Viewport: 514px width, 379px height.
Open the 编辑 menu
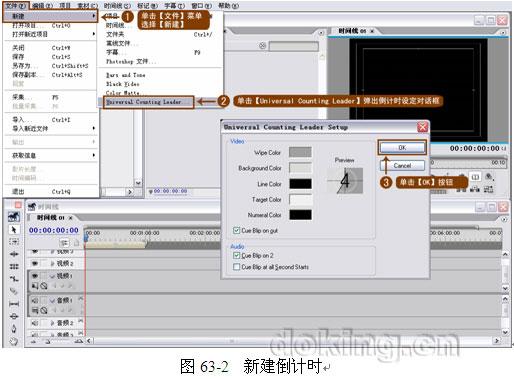pos(43,6)
